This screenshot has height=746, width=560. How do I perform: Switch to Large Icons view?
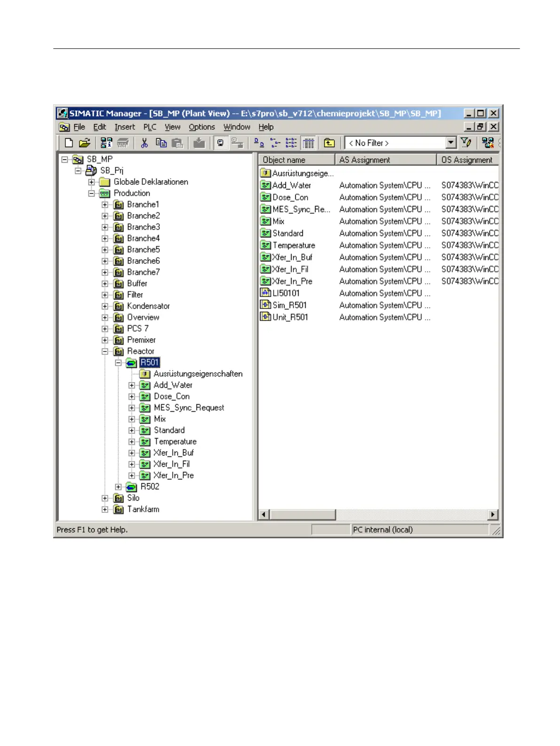(x=259, y=143)
